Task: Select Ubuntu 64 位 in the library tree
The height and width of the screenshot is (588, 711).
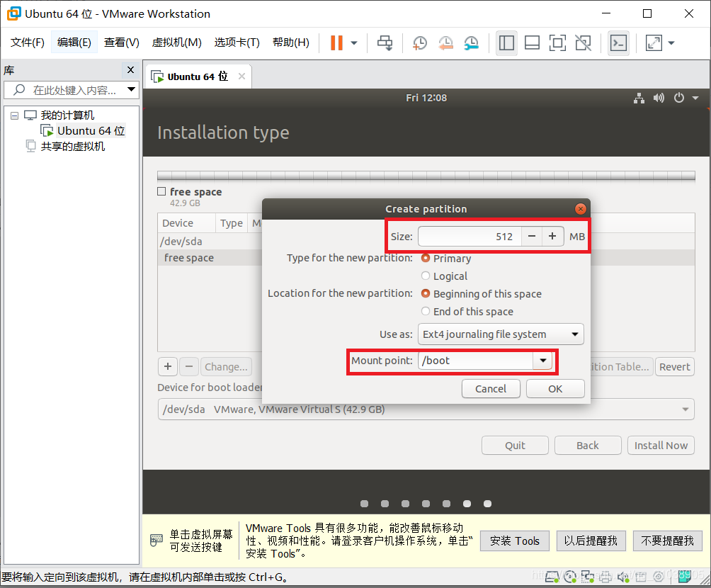Action: (x=91, y=130)
